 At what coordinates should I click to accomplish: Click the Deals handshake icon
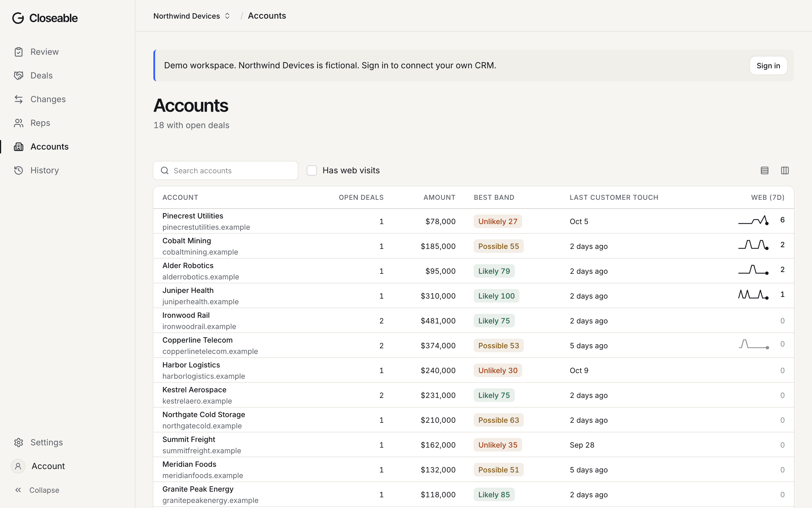pyautogui.click(x=19, y=76)
